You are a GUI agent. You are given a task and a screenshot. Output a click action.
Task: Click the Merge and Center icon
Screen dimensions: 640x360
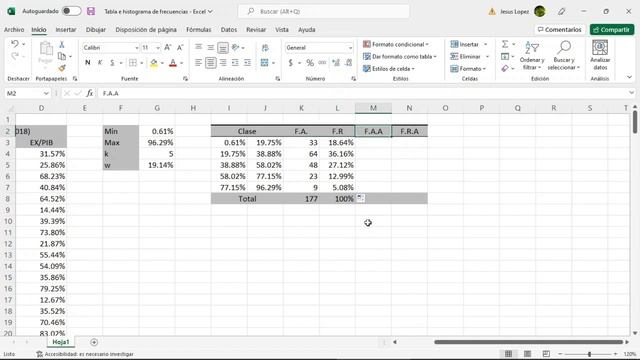(264, 62)
